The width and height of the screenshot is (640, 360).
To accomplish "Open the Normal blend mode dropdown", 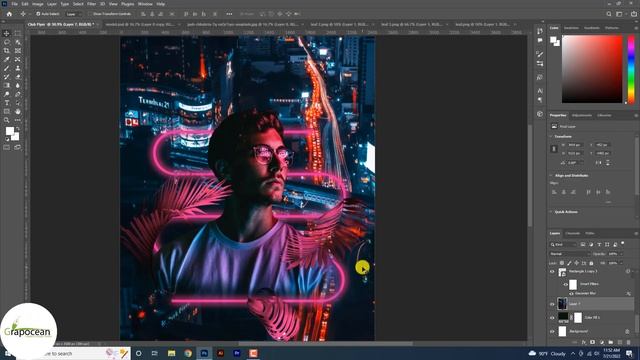I will [x=570, y=254].
